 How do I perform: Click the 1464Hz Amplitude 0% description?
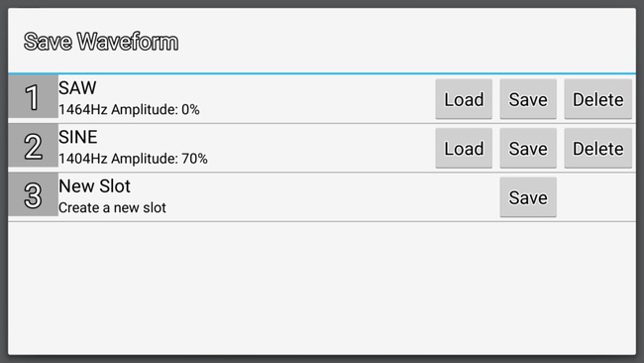(129, 110)
